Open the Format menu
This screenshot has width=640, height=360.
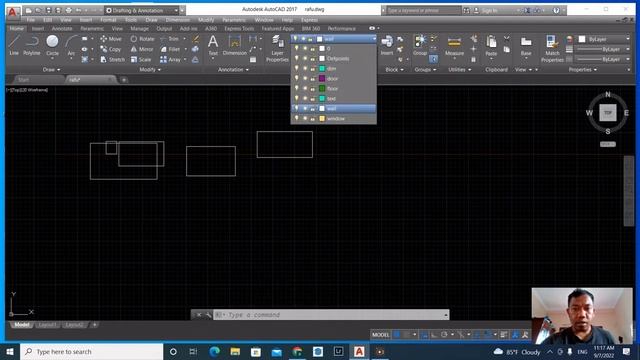tap(108, 20)
